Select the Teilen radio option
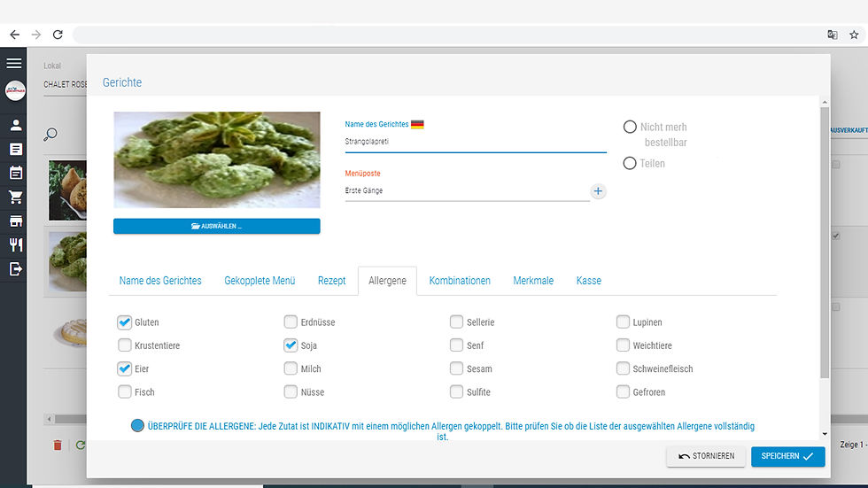868x488 pixels. point(630,163)
